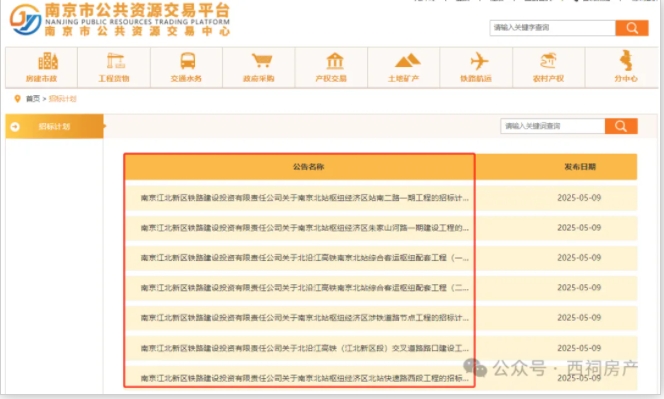Open 站南二路一期工程 announcement link
The height and width of the screenshot is (399, 664).
click(x=304, y=198)
